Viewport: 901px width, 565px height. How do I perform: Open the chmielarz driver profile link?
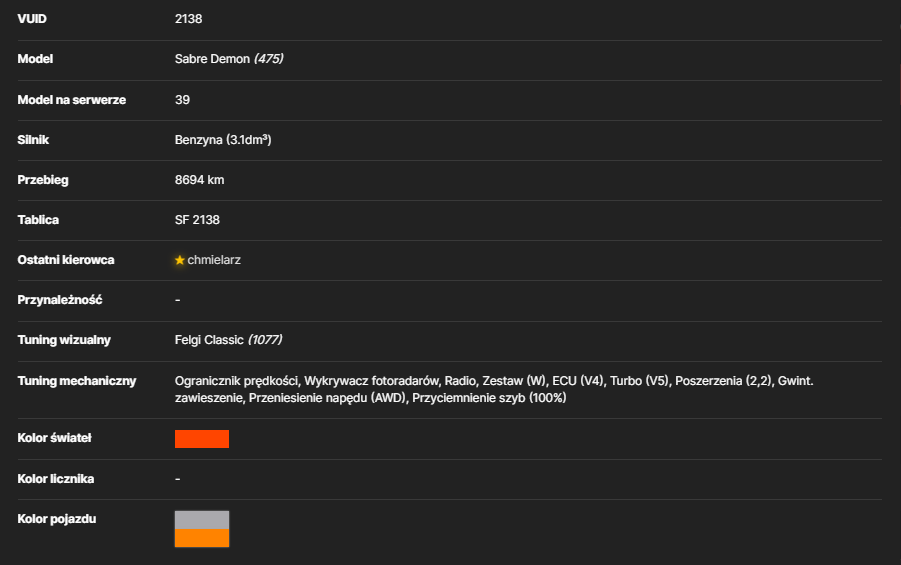(x=214, y=260)
